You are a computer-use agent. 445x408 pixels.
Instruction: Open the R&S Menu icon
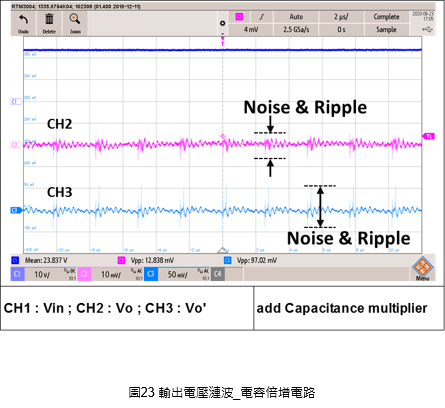coord(422,268)
